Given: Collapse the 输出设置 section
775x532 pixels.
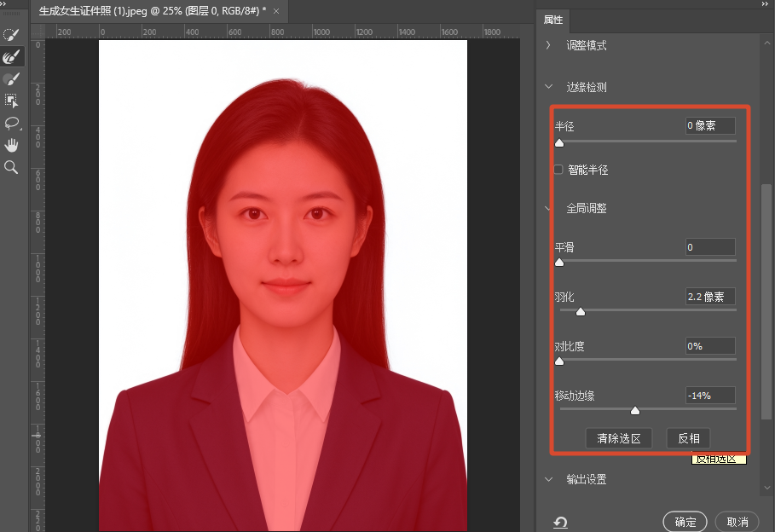Looking at the screenshot, I should pyautogui.click(x=548, y=479).
